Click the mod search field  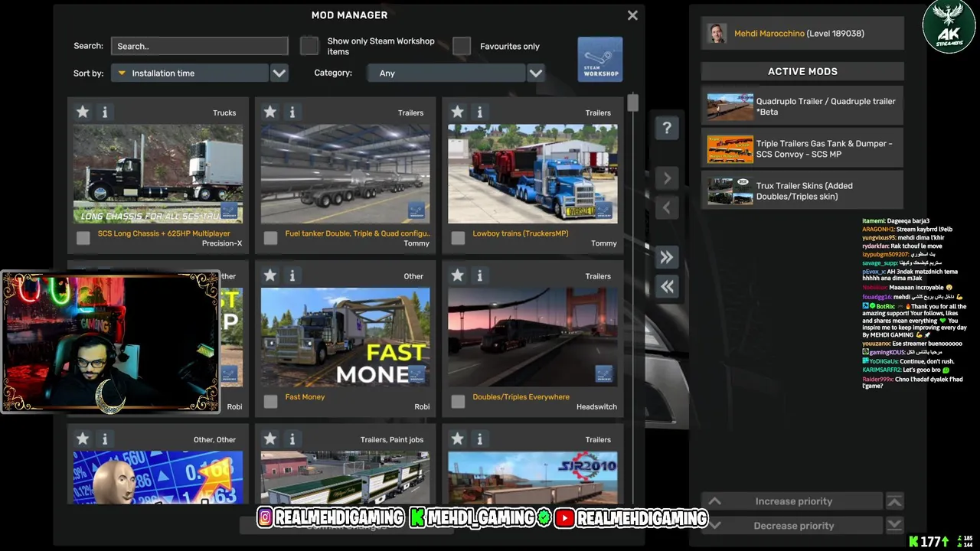click(199, 46)
